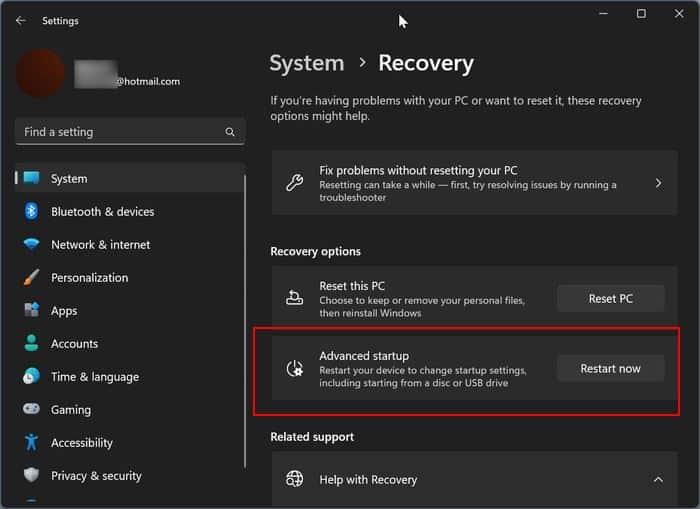Open the chevron for Fix problems without resetting
The width and height of the screenshot is (700, 509).
coord(658,183)
